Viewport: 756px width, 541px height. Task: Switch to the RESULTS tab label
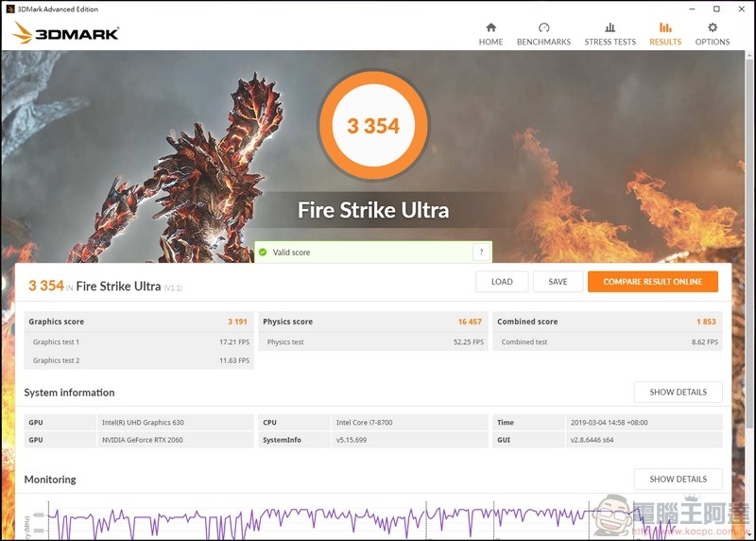665,42
